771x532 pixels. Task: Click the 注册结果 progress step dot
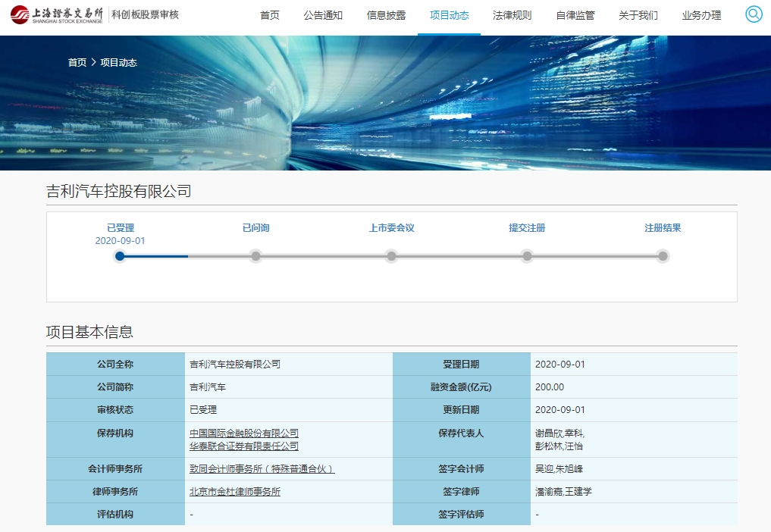663,256
